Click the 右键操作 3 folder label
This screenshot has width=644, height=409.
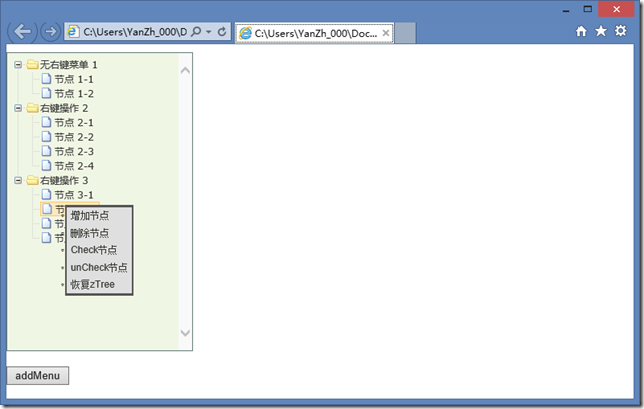tap(64, 181)
